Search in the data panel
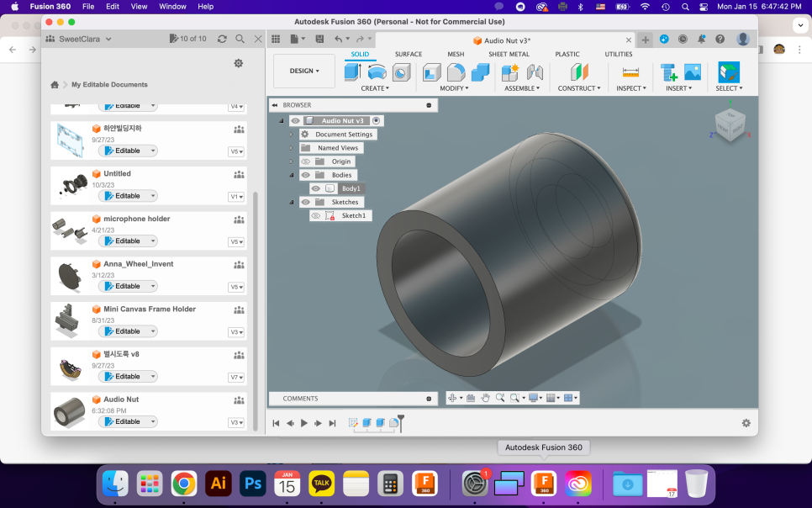This screenshot has width=812, height=508. (x=240, y=39)
